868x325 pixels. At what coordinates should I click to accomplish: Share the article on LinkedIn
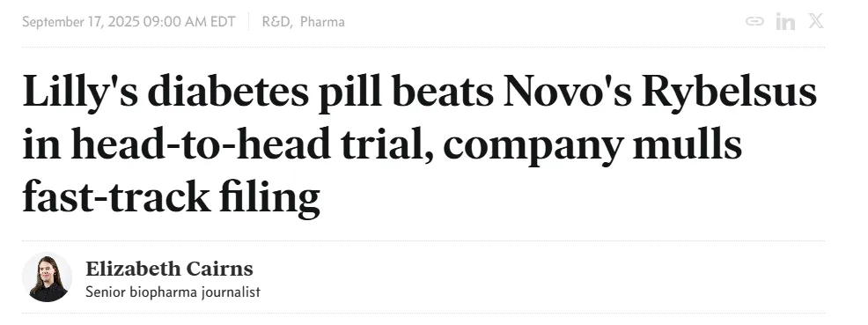pos(785,22)
